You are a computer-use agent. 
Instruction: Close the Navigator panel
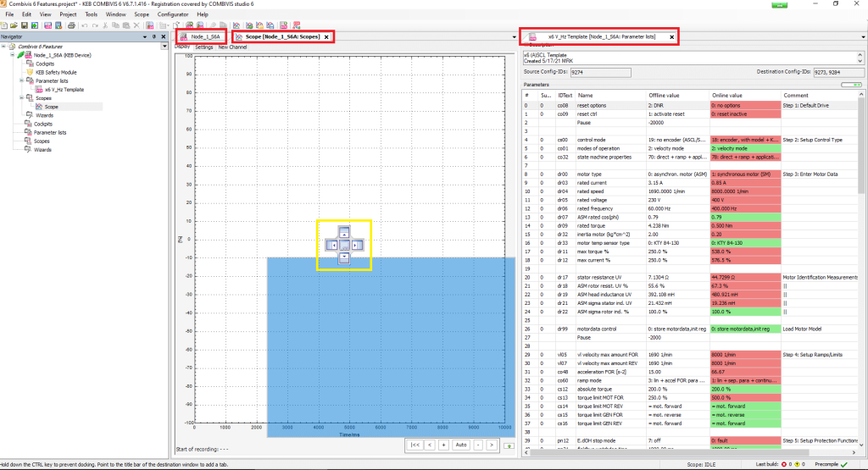164,36
